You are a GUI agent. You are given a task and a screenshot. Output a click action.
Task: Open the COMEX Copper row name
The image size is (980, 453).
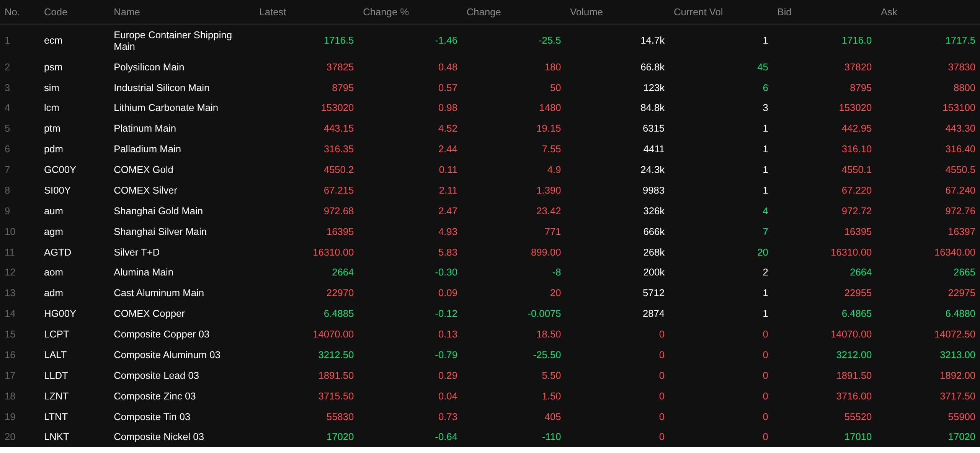pos(149,314)
